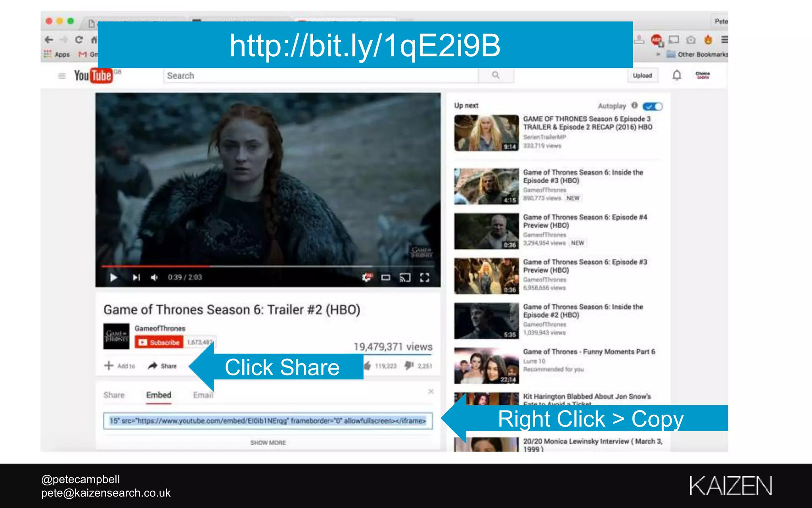Subscribe to the GameofThrones channel
Viewport: 812px width, 508px height.
pyautogui.click(x=159, y=342)
